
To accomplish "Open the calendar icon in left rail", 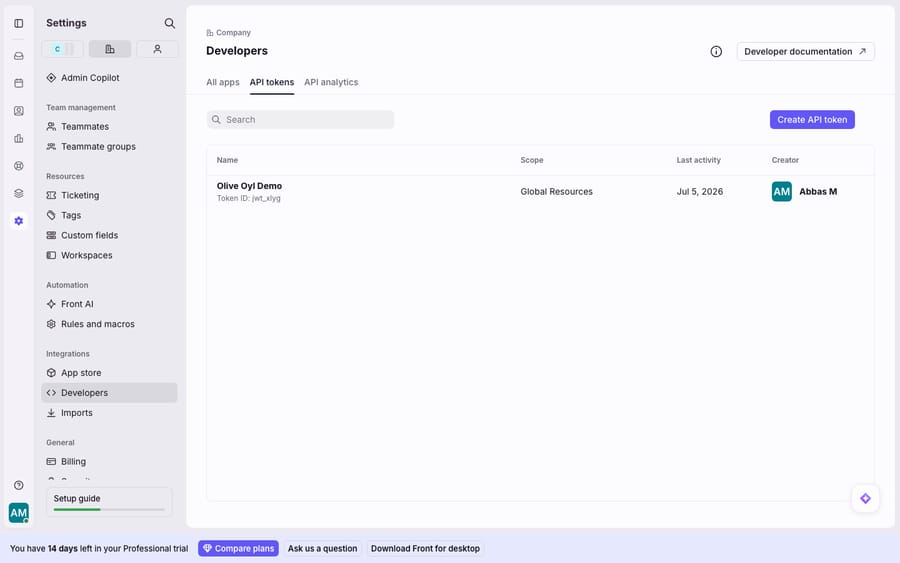I will (18, 83).
